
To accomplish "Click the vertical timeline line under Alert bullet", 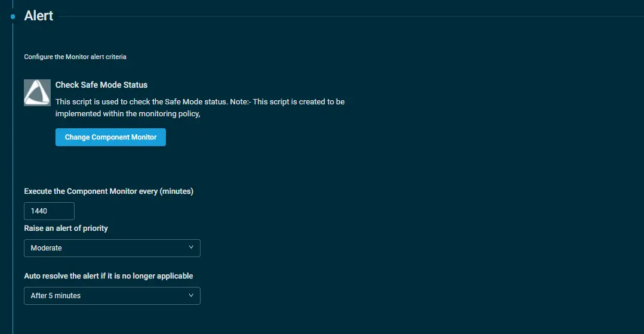I will click(13, 179).
